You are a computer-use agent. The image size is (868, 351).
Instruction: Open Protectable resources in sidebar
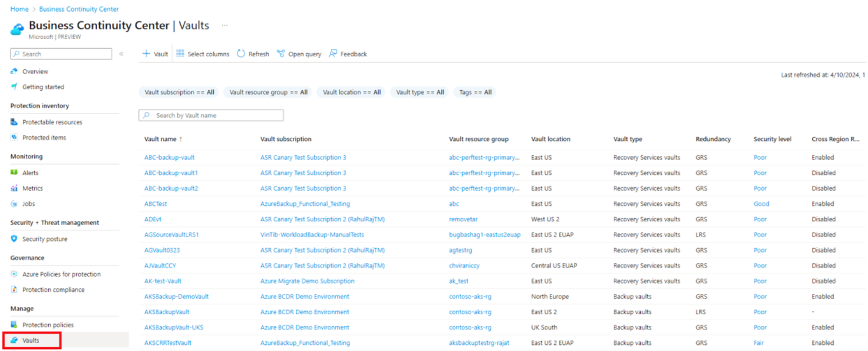52,122
